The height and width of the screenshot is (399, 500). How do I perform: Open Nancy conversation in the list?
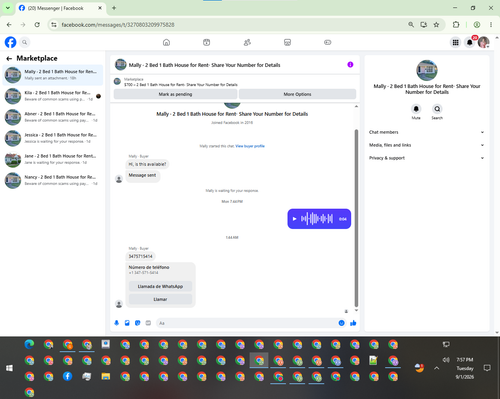coord(53,180)
